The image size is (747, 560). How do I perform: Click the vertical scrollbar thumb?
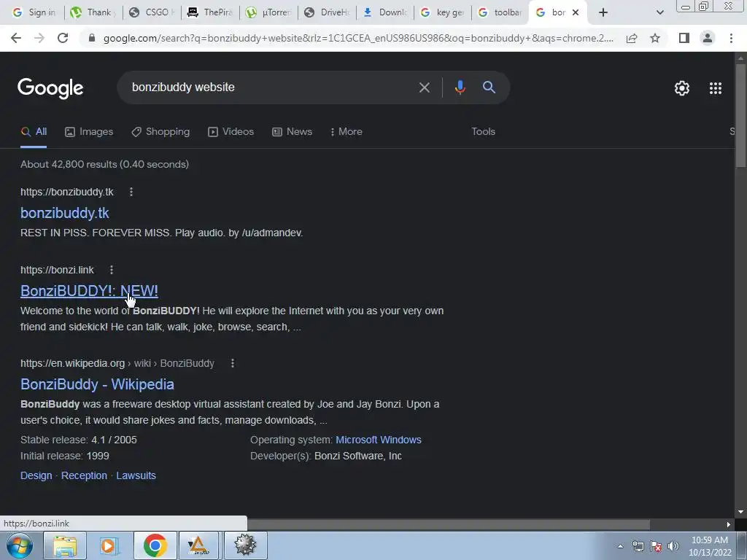coord(740,114)
